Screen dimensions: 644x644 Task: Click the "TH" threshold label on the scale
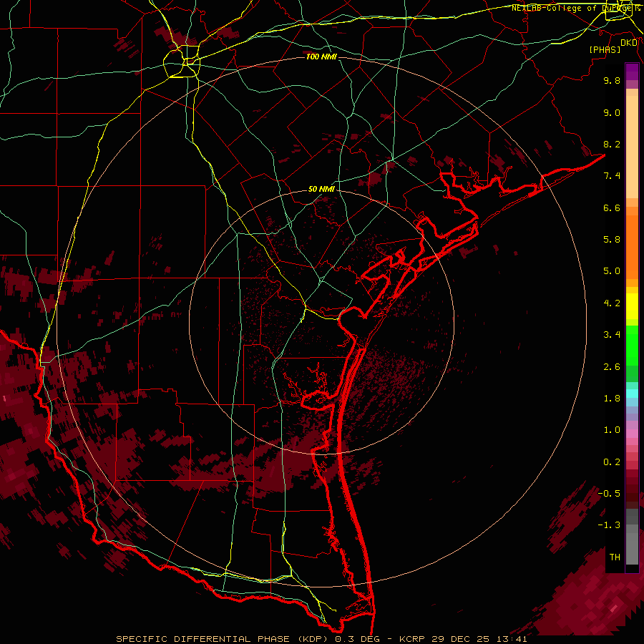(x=615, y=557)
